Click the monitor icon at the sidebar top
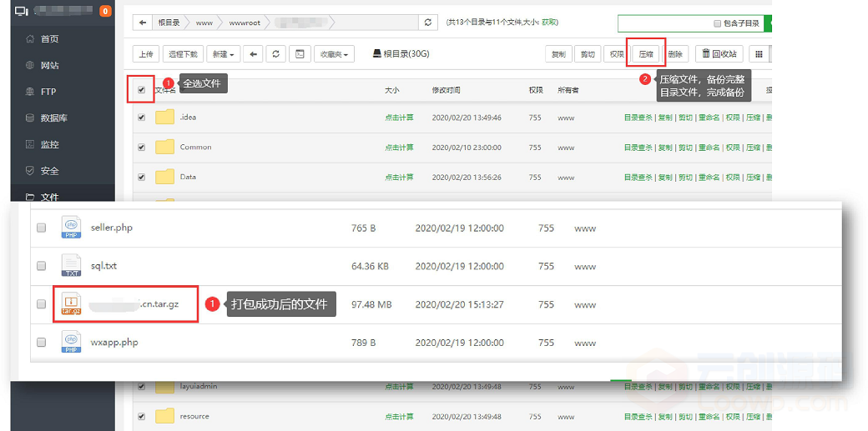This screenshot has height=431, width=868. (x=21, y=11)
